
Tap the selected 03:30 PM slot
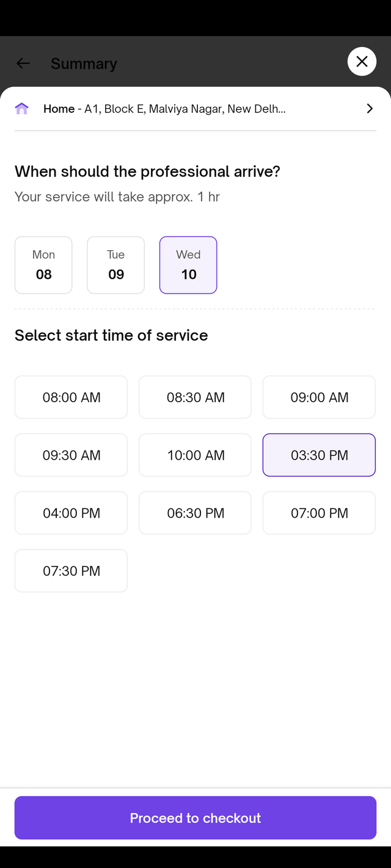point(319,455)
